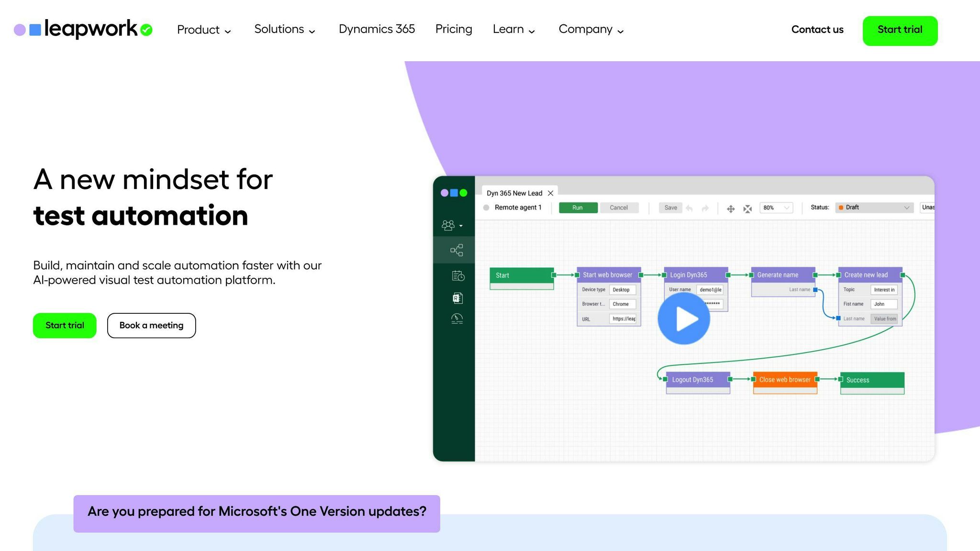Open the 80% zoom dropdown

pos(776,208)
